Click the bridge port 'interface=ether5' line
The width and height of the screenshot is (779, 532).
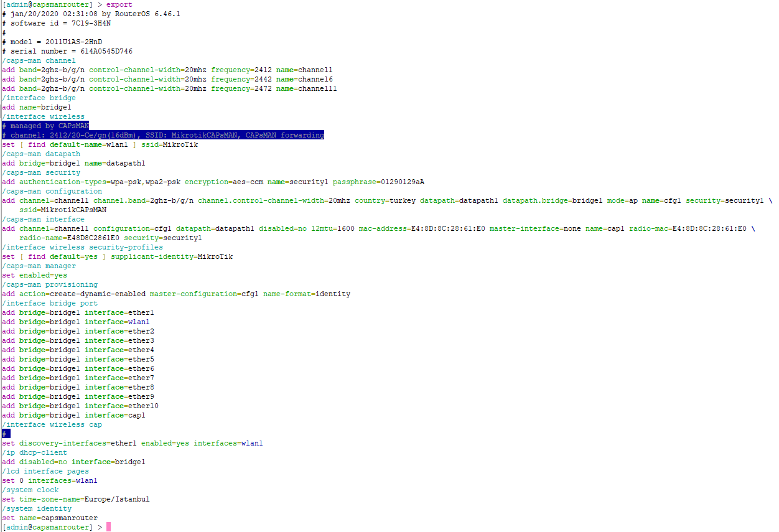click(78, 359)
